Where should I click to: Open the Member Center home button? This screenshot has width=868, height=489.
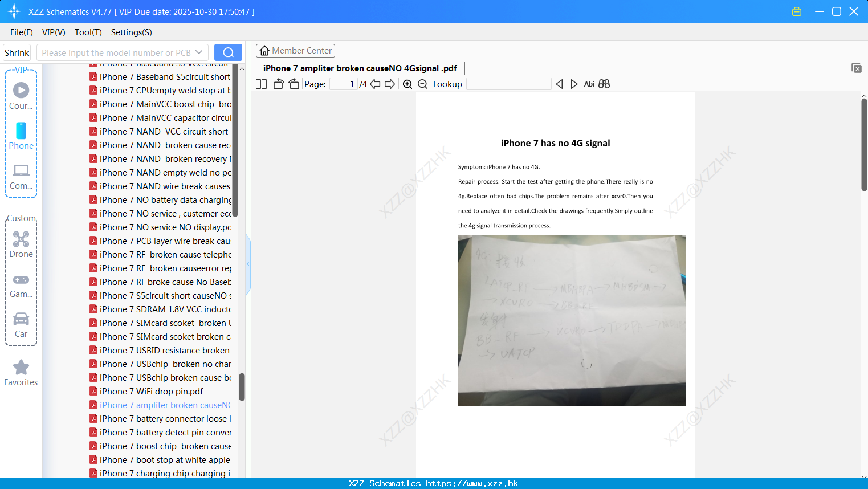pos(295,51)
